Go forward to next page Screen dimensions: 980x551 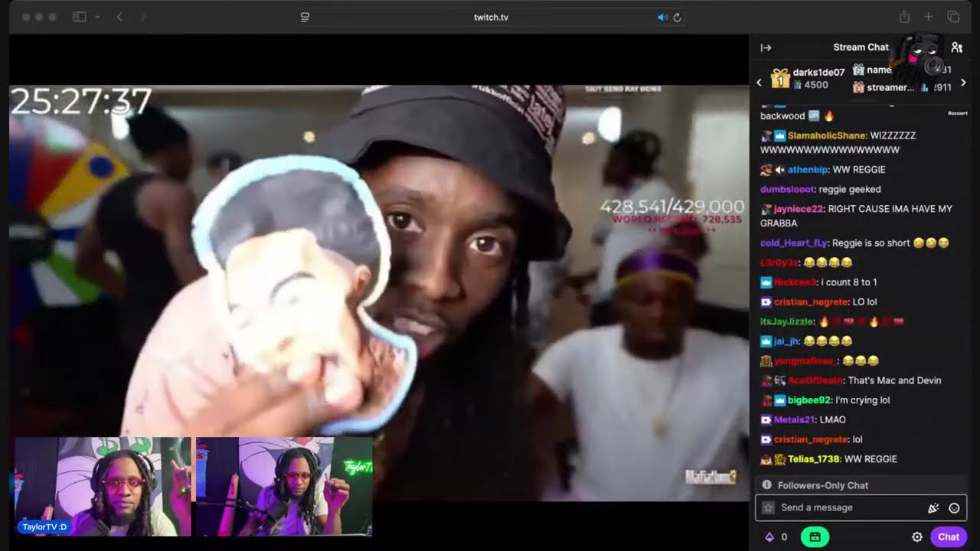[142, 17]
